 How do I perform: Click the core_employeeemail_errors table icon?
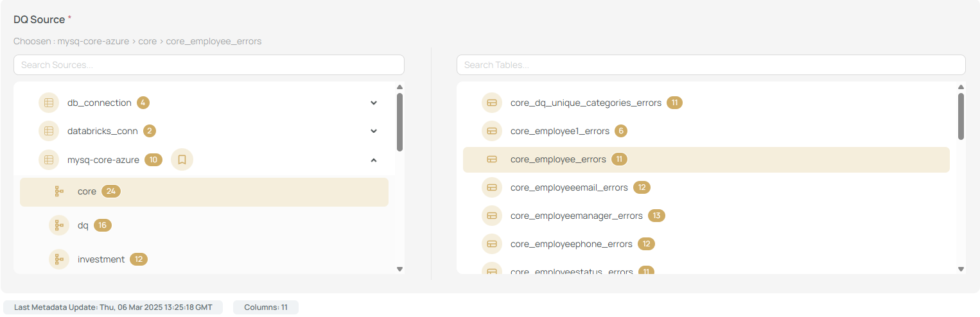click(x=492, y=187)
